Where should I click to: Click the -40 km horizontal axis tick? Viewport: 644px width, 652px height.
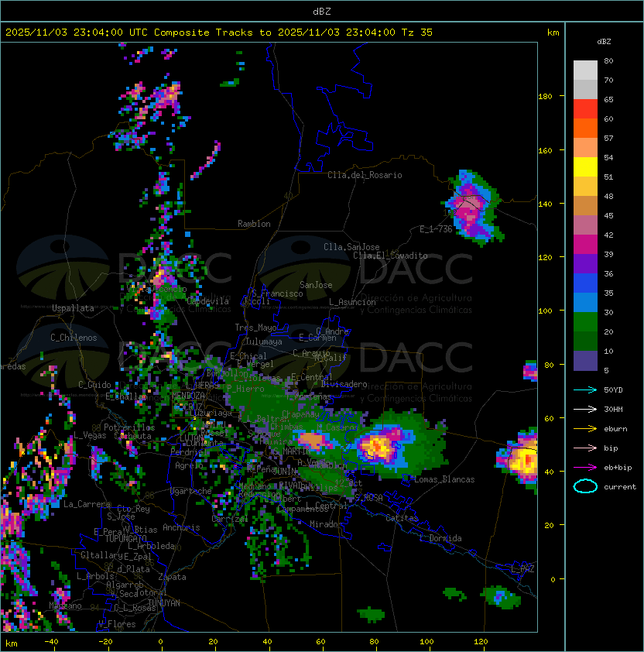coord(52,642)
